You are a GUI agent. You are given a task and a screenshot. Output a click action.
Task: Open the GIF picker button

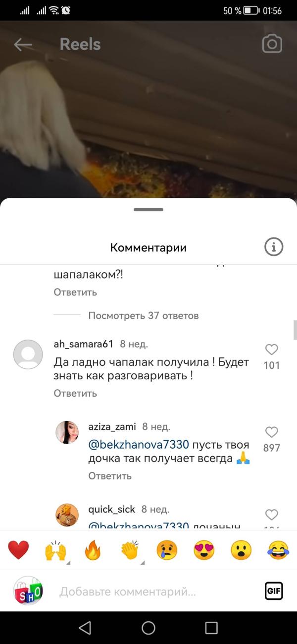tap(274, 591)
